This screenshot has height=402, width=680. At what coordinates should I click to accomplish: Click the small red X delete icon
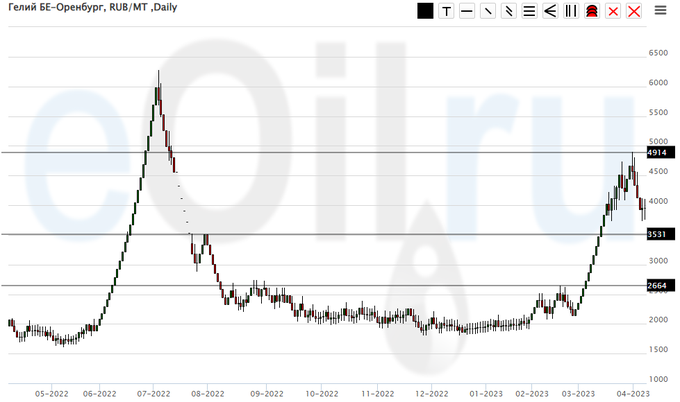612,11
